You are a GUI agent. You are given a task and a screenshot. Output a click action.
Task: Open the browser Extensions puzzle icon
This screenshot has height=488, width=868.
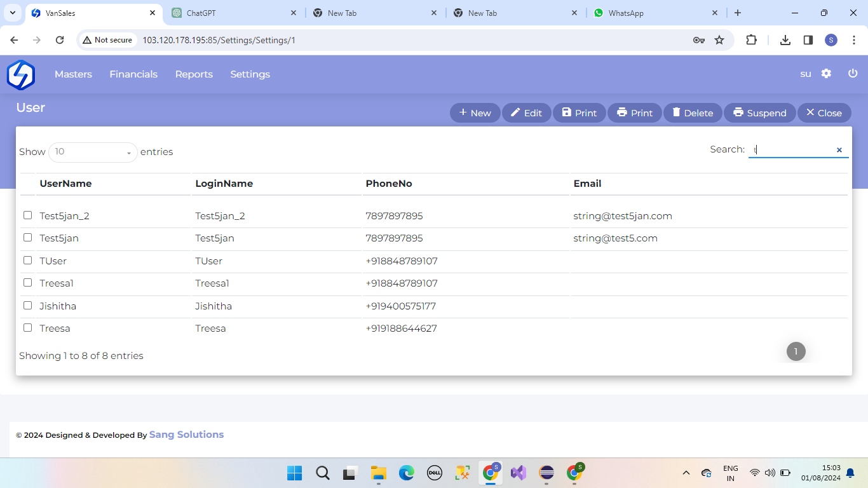[751, 40]
